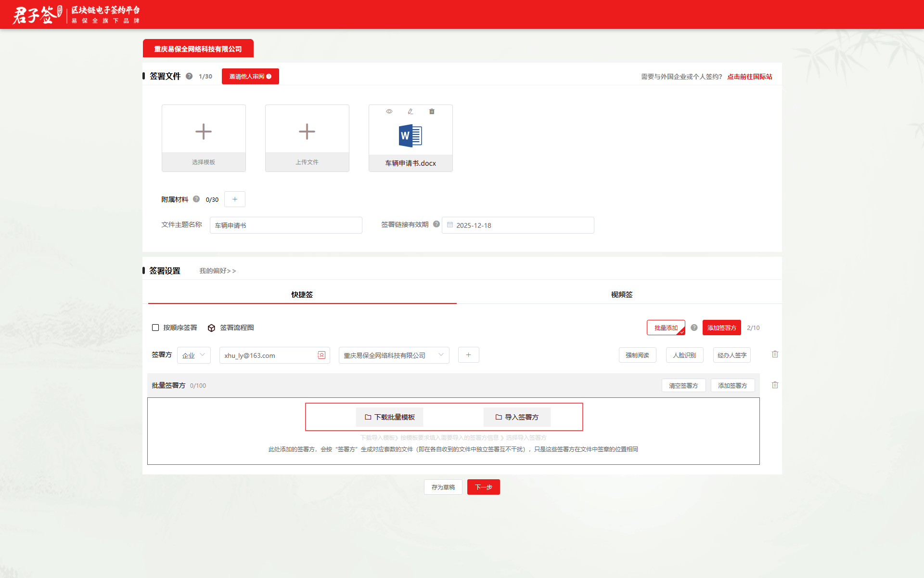Switch to the 视频签 tab
Viewport: 924px width, 578px height.
pos(621,294)
